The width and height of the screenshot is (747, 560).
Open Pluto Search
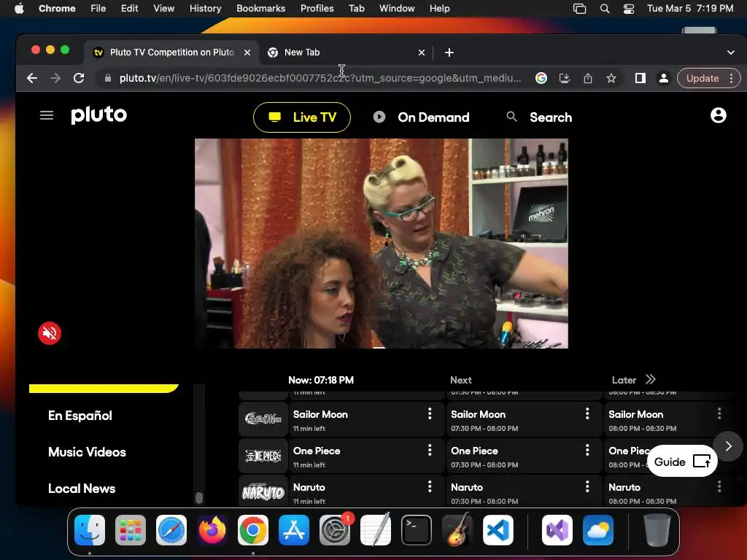(x=539, y=117)
